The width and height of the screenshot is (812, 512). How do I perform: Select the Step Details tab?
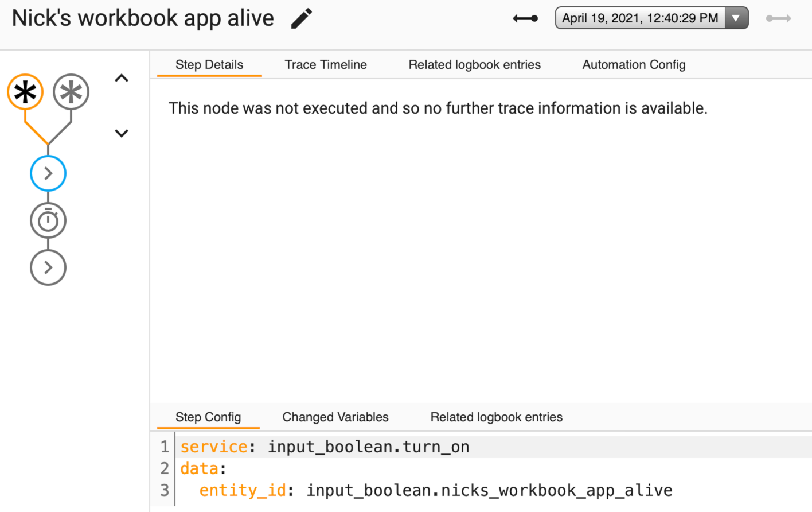tap(209, 64)
